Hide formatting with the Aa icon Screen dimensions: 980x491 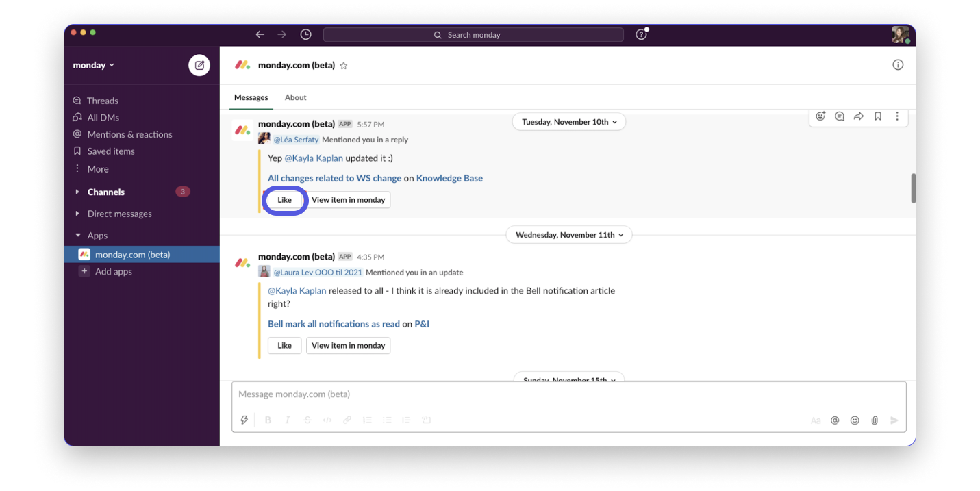pyautogui.click(x=815, y=420)
